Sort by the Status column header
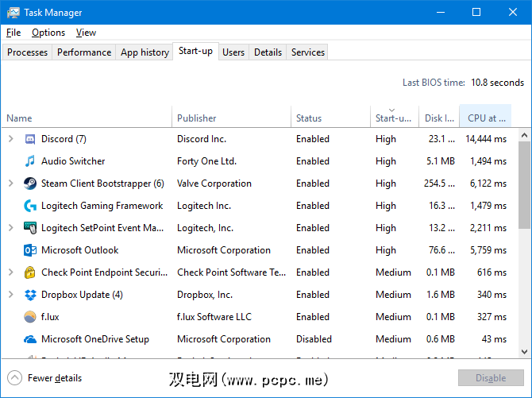532x398 pixels. tap(309, 118)
